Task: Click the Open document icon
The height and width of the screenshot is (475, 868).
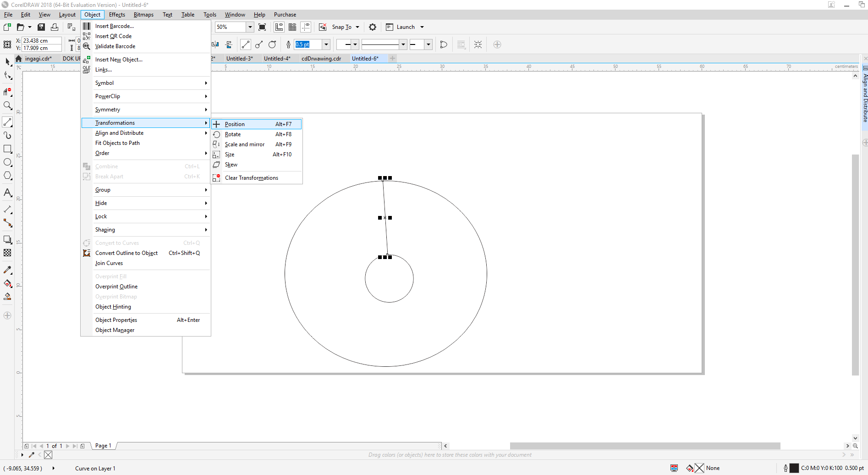Action: [x=20, y=27]
